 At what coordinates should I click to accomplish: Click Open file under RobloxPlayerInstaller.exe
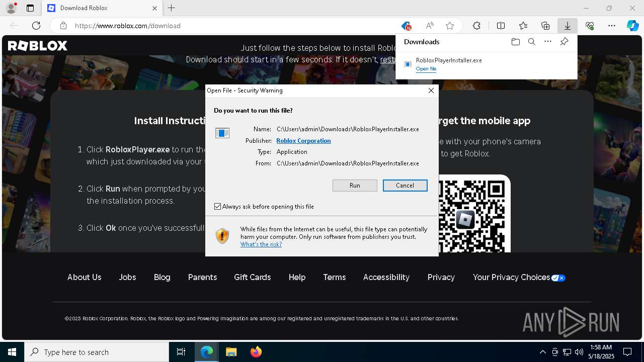(426, 69)
